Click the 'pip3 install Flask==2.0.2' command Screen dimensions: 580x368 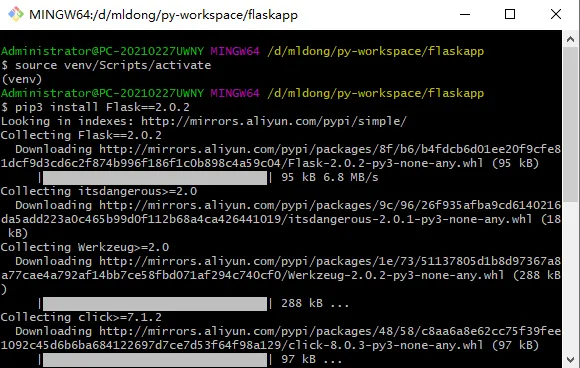[102, 107]
